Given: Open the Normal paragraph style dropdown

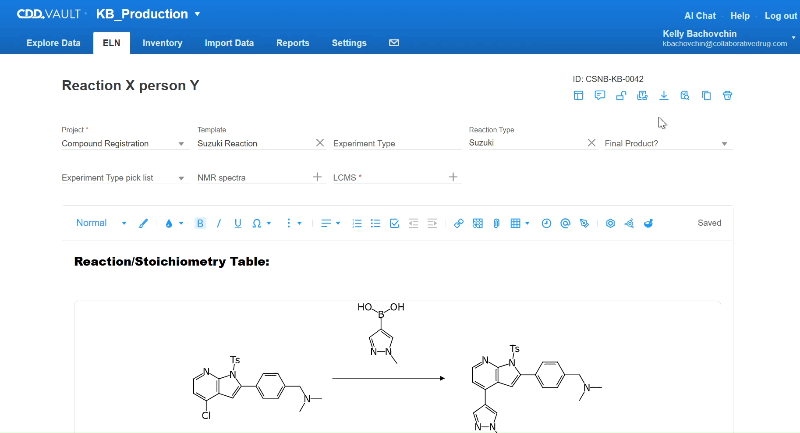Looking at the screenshot, I should pos(101,223).
